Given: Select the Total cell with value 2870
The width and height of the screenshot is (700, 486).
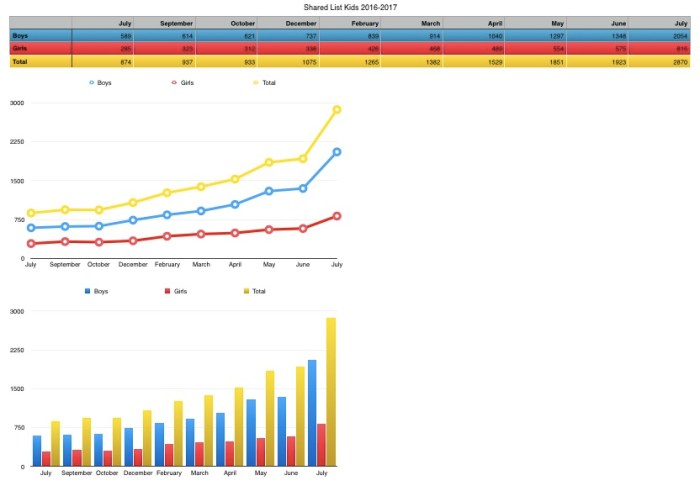Looking at the screenshot, I should click(663, 61).
